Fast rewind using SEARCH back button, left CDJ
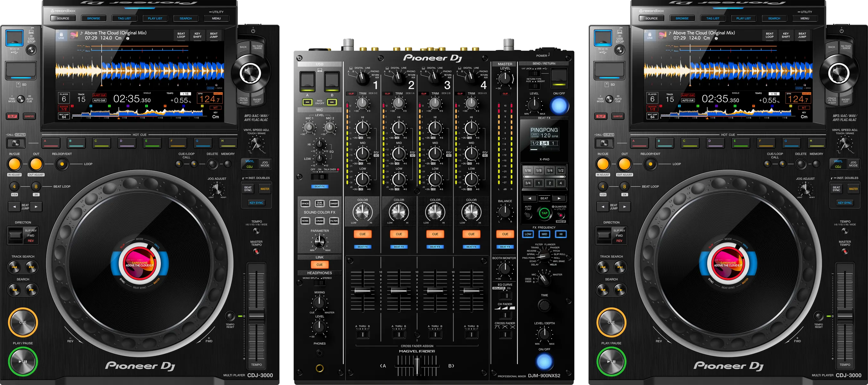 (x=14, y=290)
